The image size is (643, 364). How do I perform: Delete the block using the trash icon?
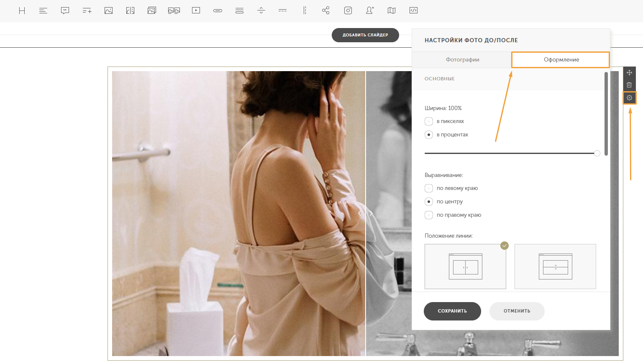pyautogui.click(x=629, y=85)
